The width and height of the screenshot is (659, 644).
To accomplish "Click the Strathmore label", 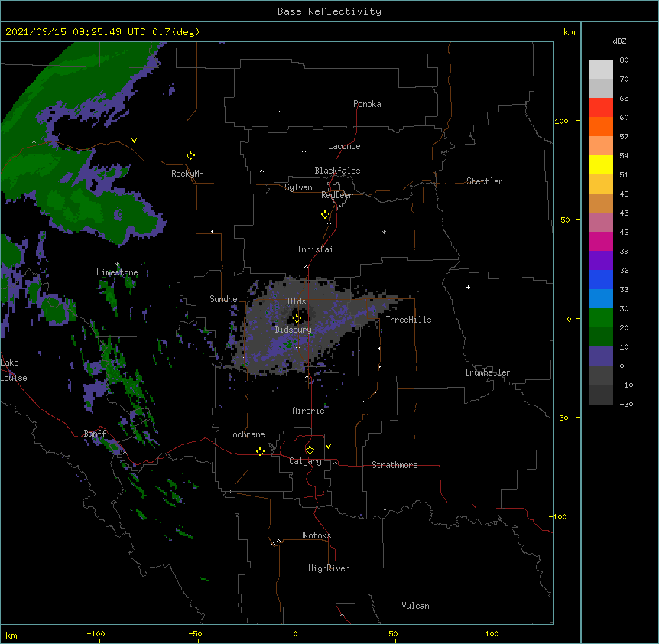I will (394, 465).
